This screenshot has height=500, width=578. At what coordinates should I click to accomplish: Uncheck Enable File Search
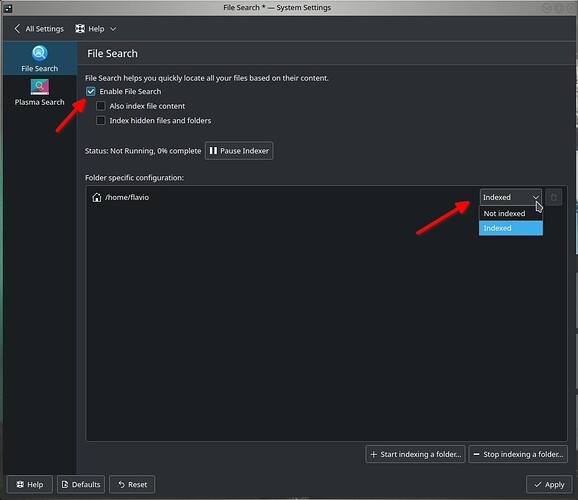point(91,91)
